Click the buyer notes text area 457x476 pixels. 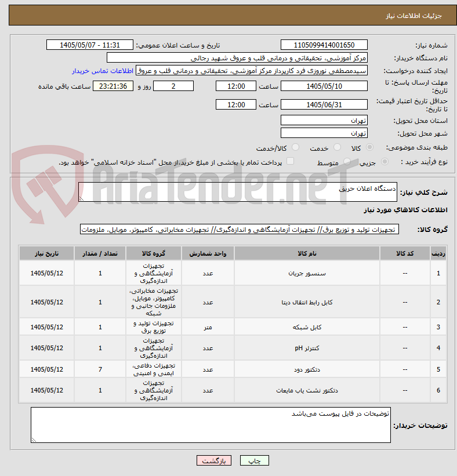211,425
